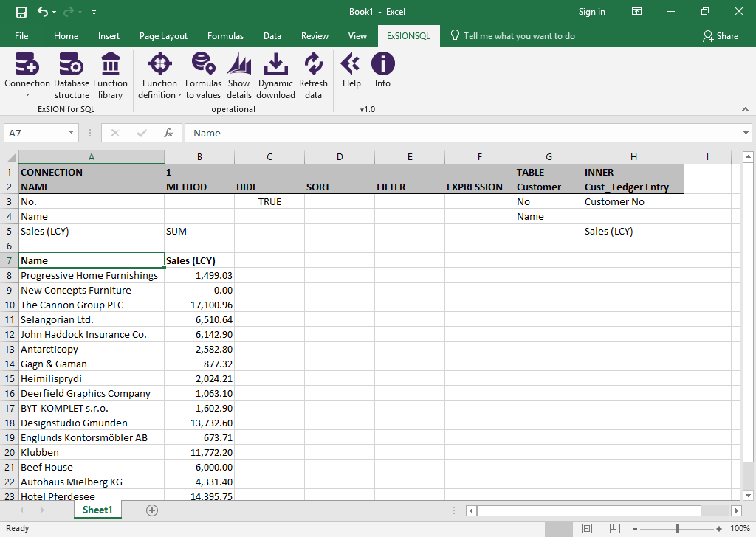The image size is (756, 537).
Task: Click Show details icon
Action: [x=239, y=64]
